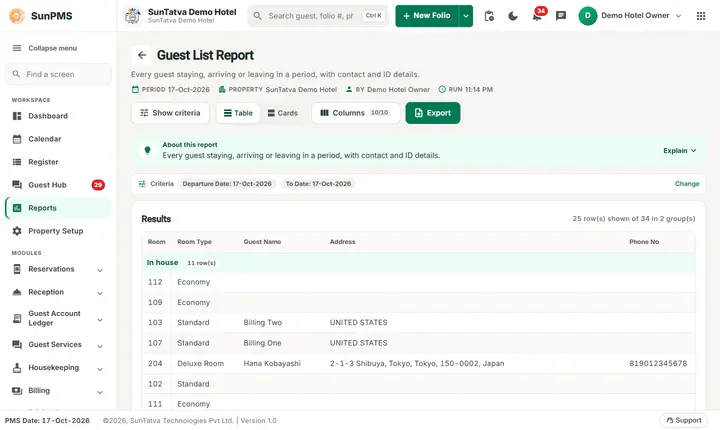Expand the Billing chevron

tap(100, 392)
